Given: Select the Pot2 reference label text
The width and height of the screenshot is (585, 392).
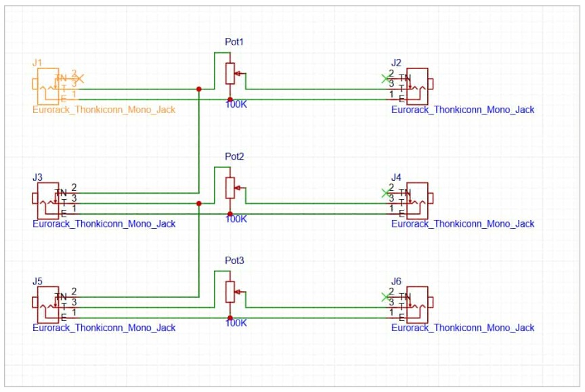Looking at the screenshot, I should point(234,156).
